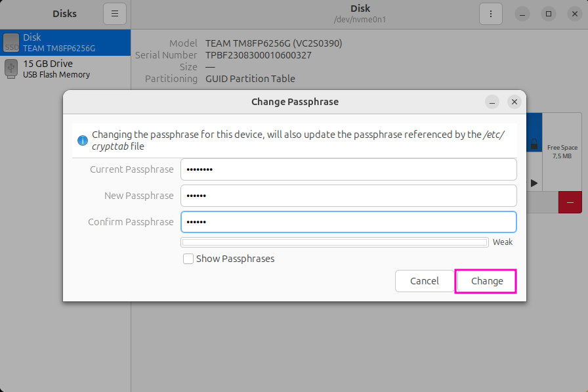The height and width of the screenshot is (392, 588).
Task: Click the padlock icon on encrypted partition
Action: tap(535, 144)
